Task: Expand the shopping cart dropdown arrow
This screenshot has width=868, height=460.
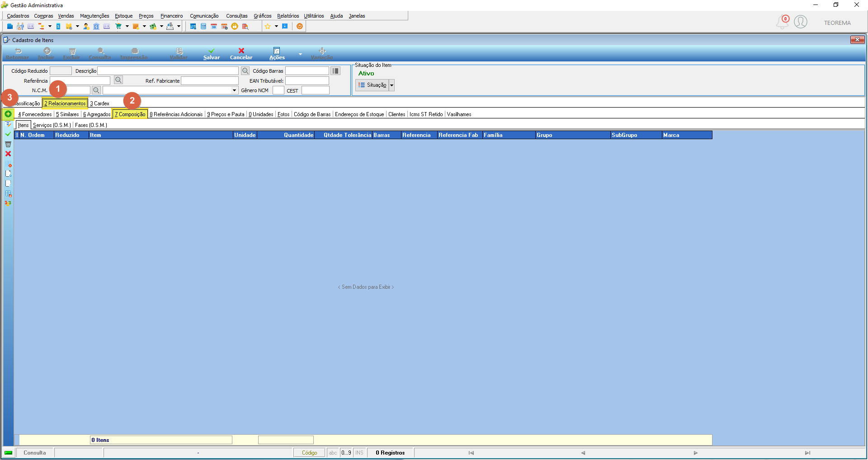Action: 127,26
